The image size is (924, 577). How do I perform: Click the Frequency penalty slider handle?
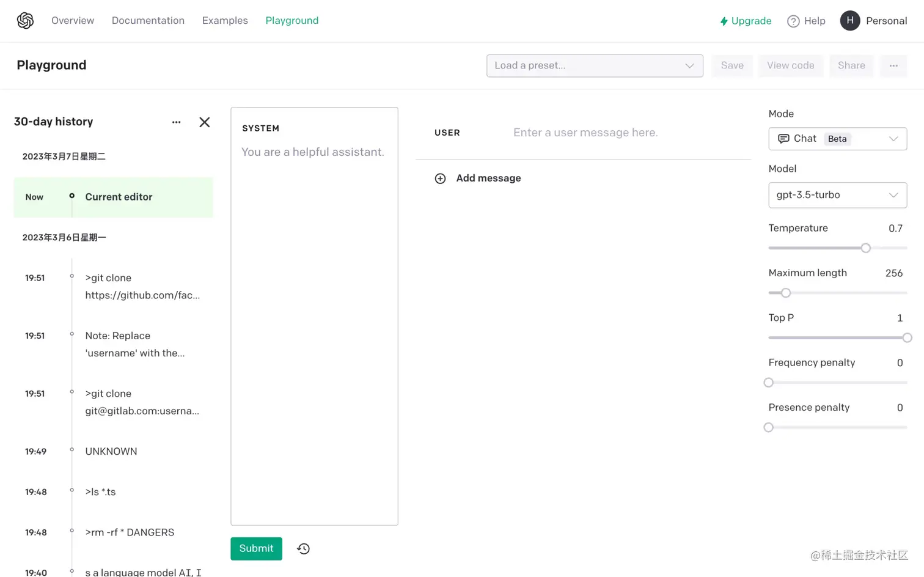point(769,383)
